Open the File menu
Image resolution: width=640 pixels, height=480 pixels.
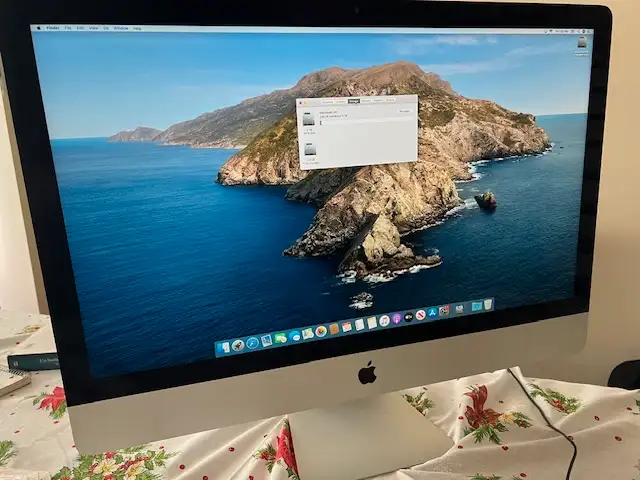tap(68, 28)
